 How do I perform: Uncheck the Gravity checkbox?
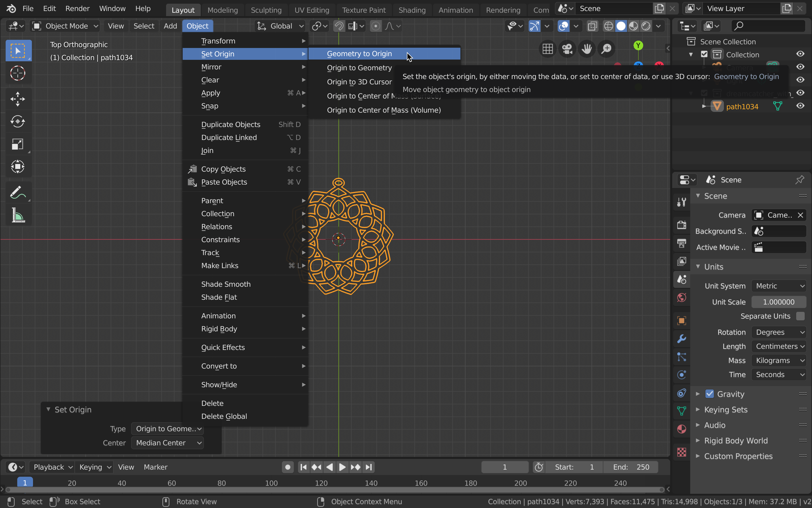coord(709,394)
